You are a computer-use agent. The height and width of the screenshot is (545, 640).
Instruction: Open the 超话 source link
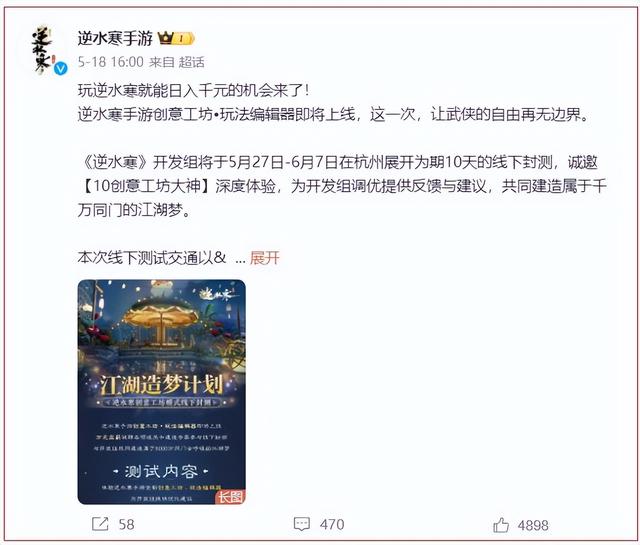click(191, 62)
